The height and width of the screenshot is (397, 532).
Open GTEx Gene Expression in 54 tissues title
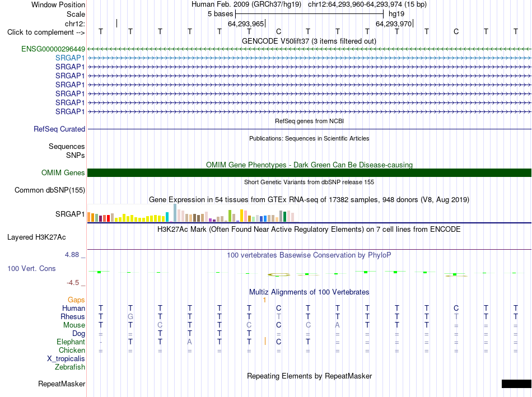309,199
